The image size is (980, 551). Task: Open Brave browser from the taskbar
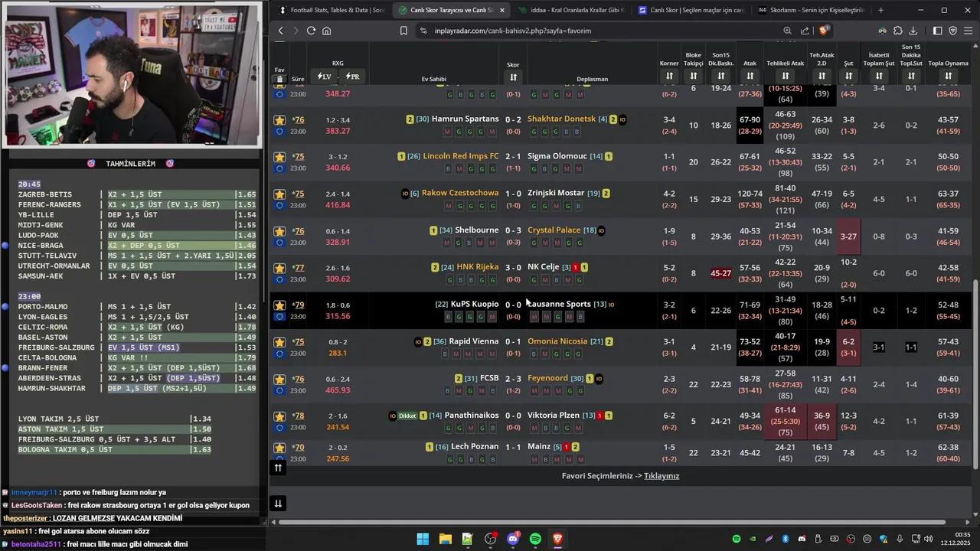[x=558, y=539]
